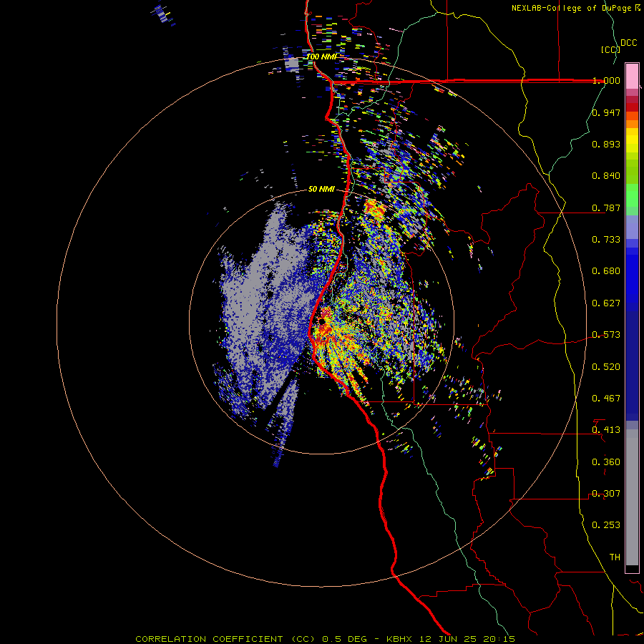Click the 0.893 color scale value
Screen dimensions: 644x644
[x=606, y=144]
